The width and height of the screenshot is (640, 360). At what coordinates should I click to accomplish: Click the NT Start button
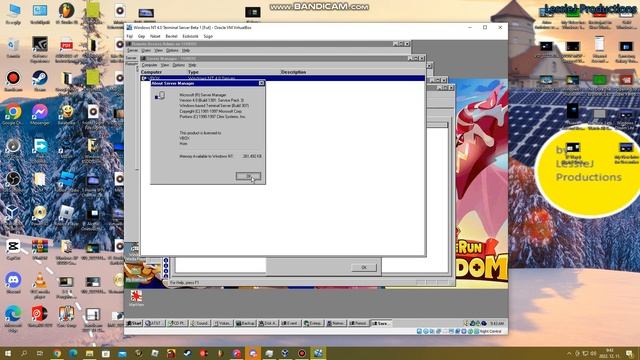(134, 323)
